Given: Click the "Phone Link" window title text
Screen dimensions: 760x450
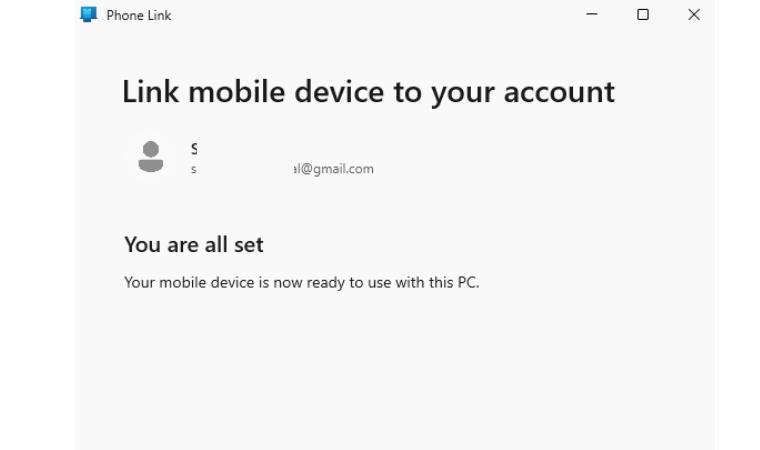Looking at the screenshot, I should (139, 16).
